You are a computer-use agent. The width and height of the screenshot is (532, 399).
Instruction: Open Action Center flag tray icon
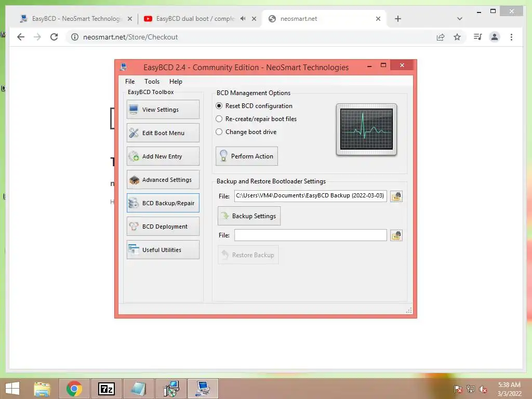coord(458,389)
